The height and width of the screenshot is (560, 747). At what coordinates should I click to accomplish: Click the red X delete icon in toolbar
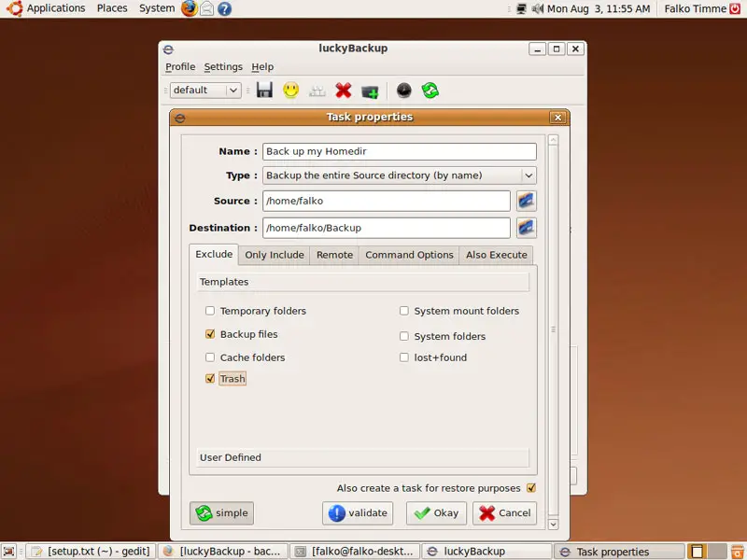[343, 90]
